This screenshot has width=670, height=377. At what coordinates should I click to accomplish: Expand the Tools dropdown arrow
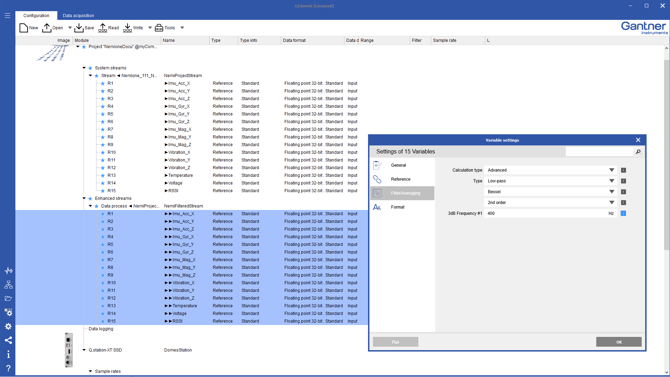(182, 28)
